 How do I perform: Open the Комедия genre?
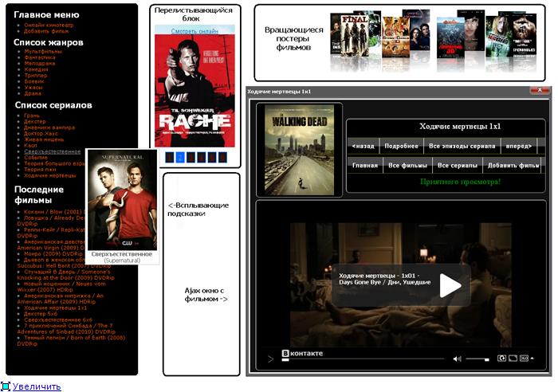[x=36, y=69]
